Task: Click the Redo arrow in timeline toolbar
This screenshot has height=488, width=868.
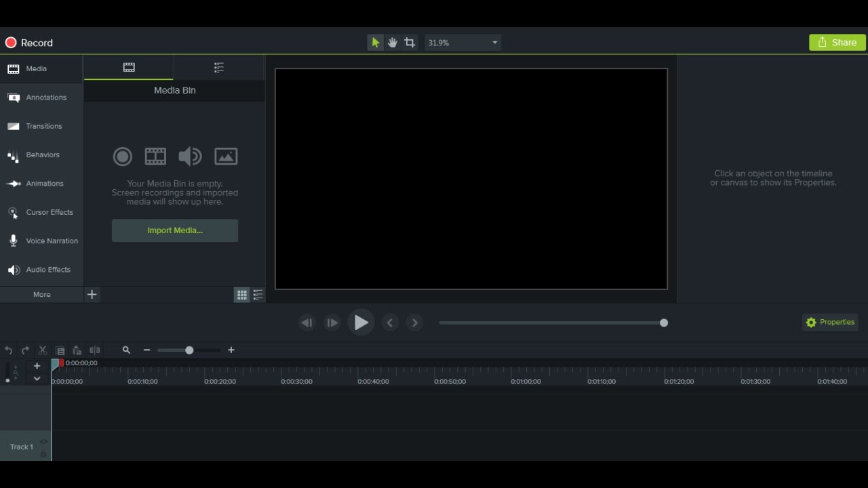Action: click(x=26, y=350)
